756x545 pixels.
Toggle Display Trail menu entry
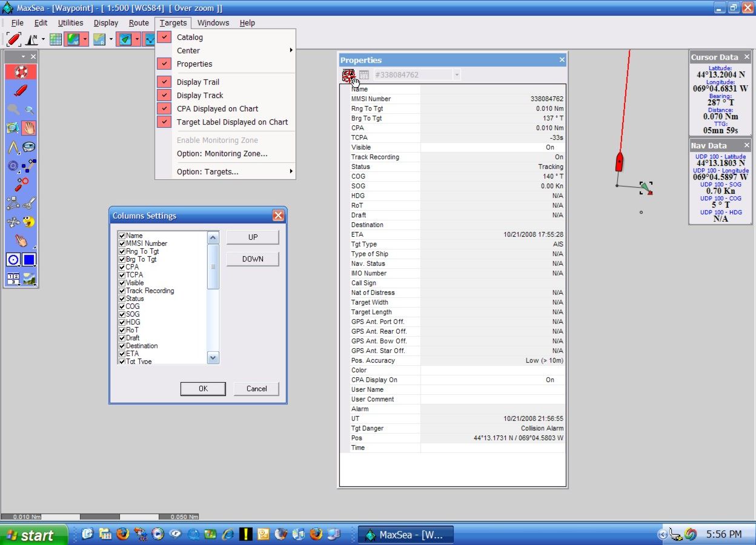[x=225, y=82]
